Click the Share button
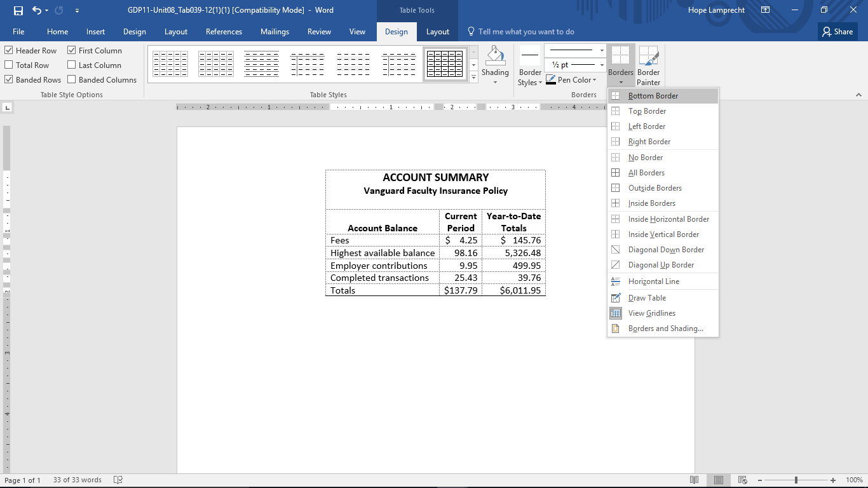This screenshot has height=488, width=868. [837, 31]
